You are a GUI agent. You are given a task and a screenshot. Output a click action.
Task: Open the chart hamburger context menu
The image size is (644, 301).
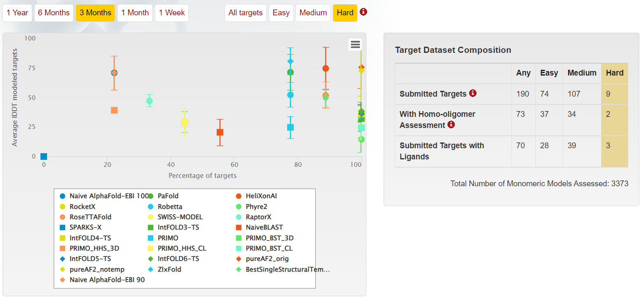coord(355,44)
